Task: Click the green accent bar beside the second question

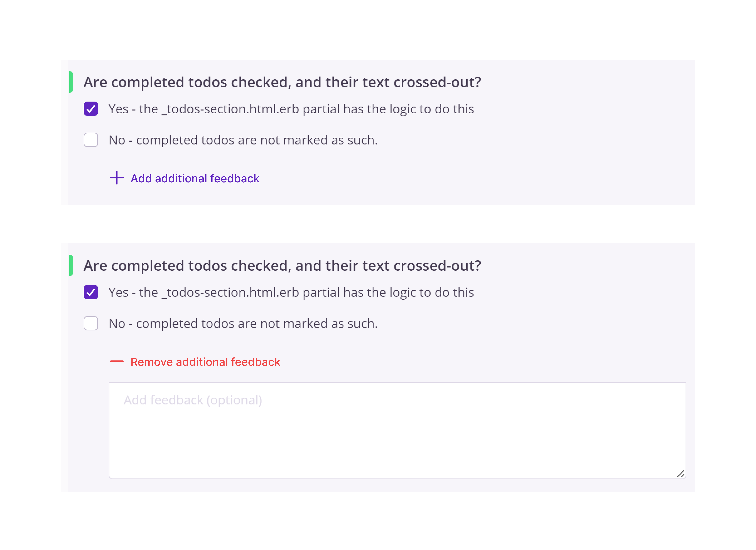Action: point(71,265)
